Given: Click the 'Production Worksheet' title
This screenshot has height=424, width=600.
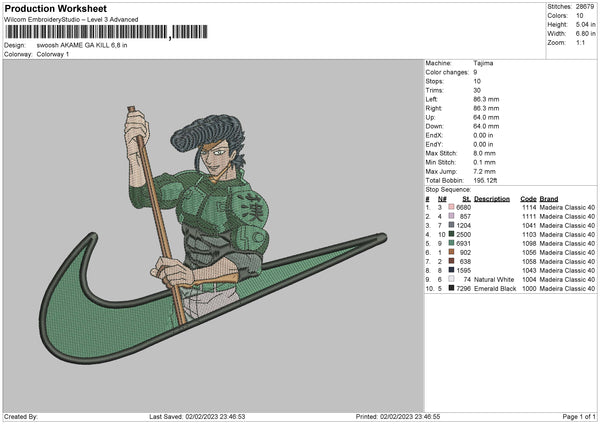Looking at the screenshot, I should [x=55, y=8].
